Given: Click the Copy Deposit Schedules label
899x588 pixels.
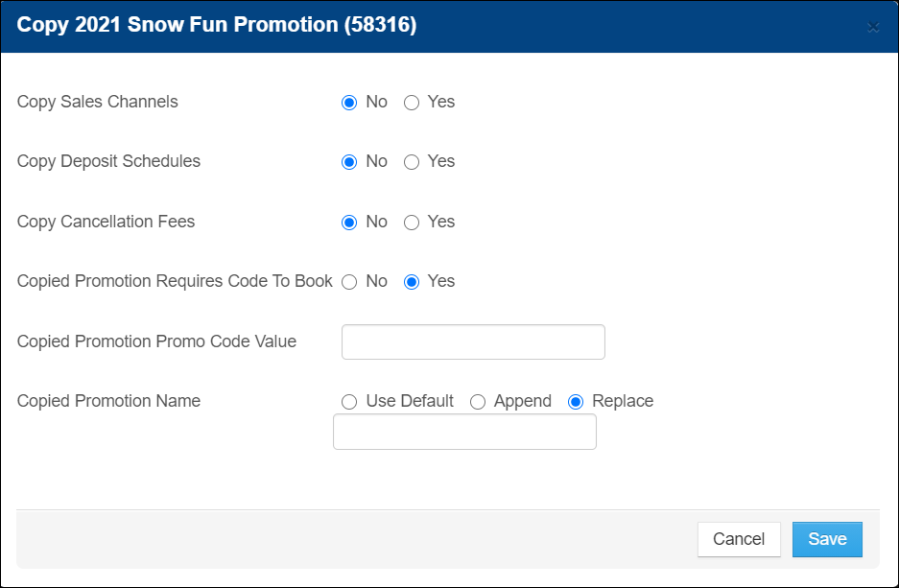Looking at the screenshot, I should [x=108, y=161].
